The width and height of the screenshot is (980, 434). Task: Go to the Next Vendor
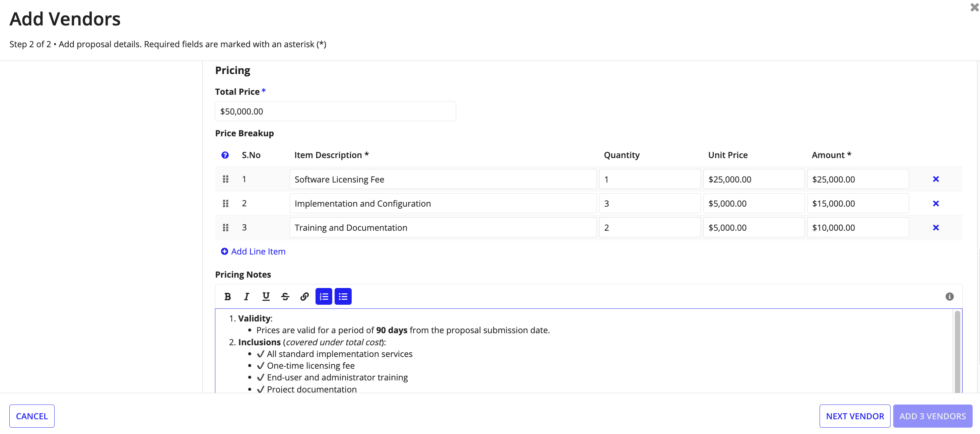[854, 416]
